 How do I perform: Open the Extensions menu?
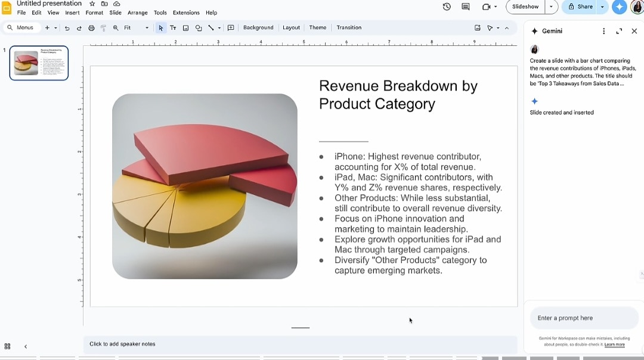click(x=186, y=13)
